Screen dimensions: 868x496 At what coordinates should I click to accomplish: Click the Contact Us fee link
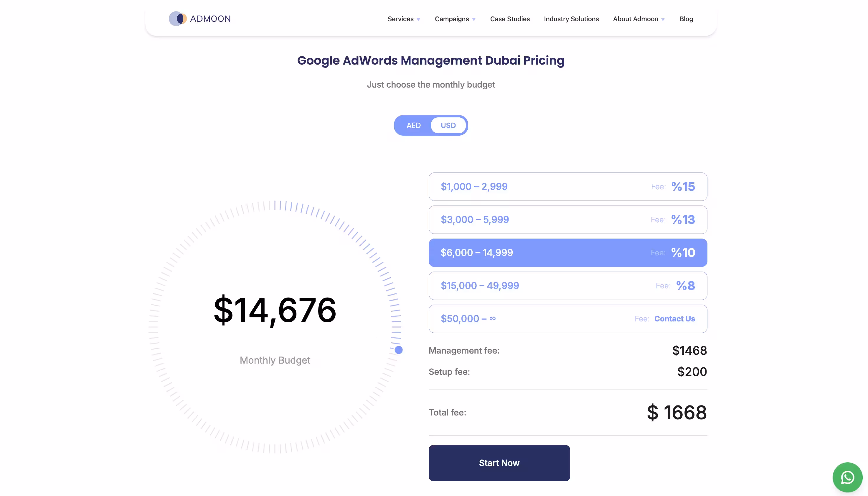pos(674,319)
